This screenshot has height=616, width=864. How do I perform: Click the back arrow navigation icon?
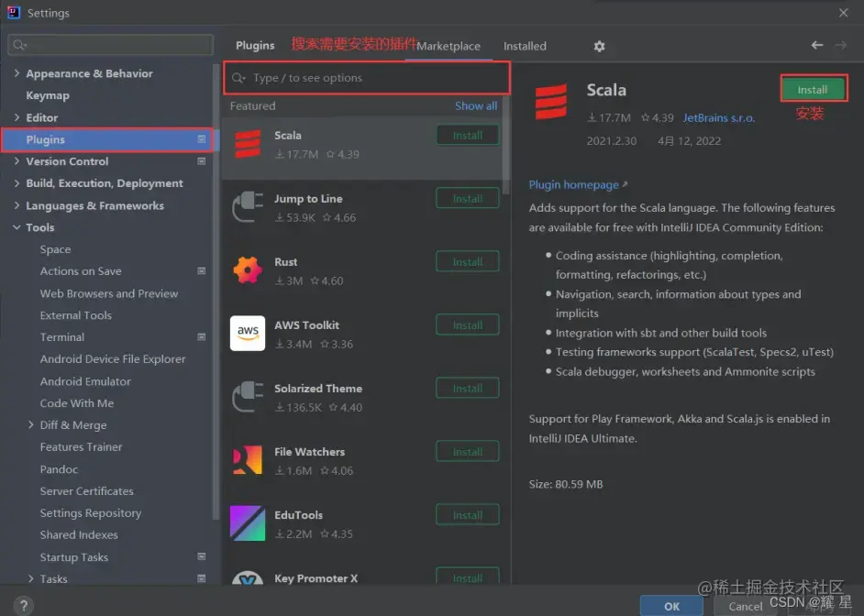tap(817, 45)
